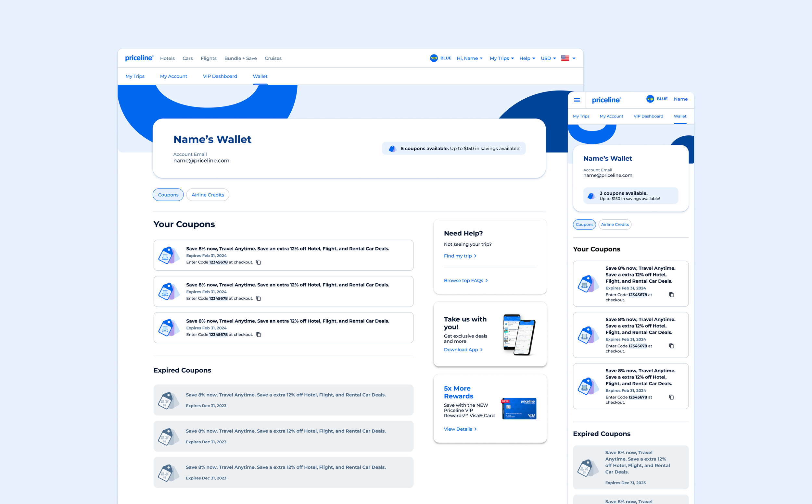Open the My Trips header dropdown

(x=502, y=58)
